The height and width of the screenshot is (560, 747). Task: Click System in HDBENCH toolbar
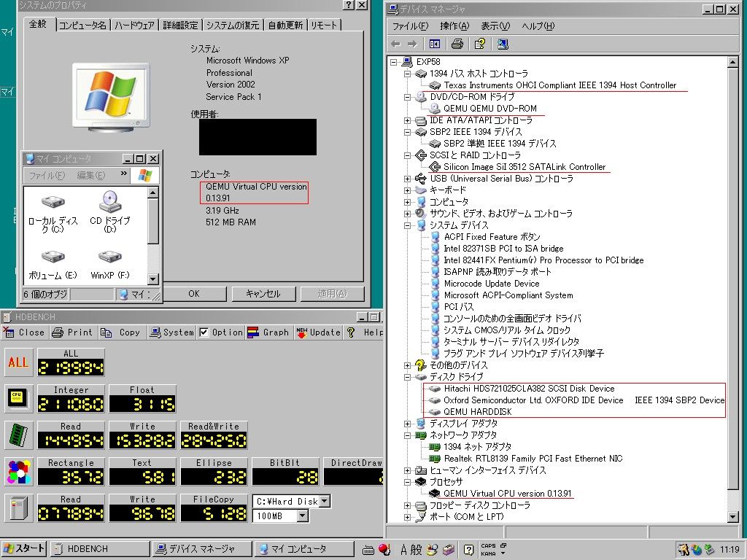pos(171,332)
